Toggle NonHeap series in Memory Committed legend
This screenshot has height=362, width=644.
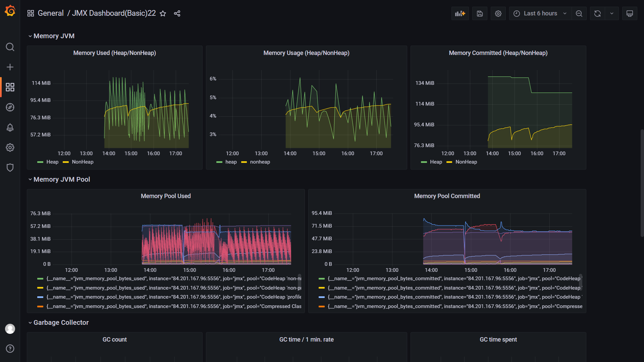click(466, 162)
